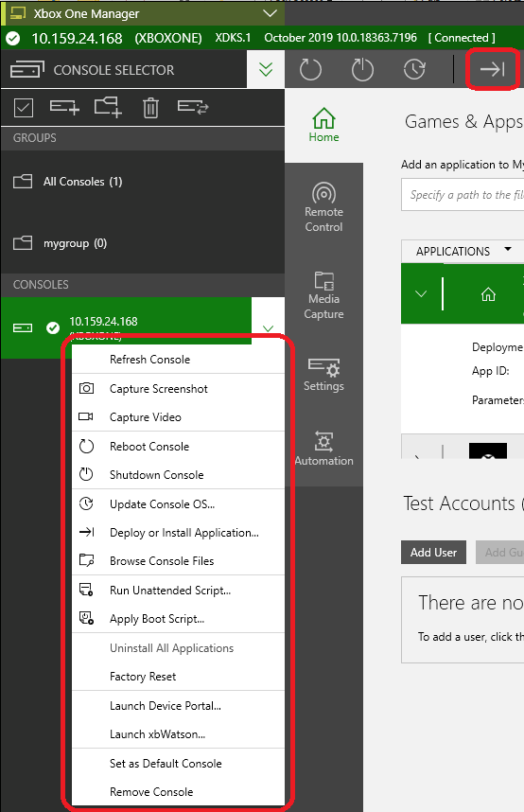
Task: Click the move console between groups icon
Action: pyautogui.click(x=193, y=107)
